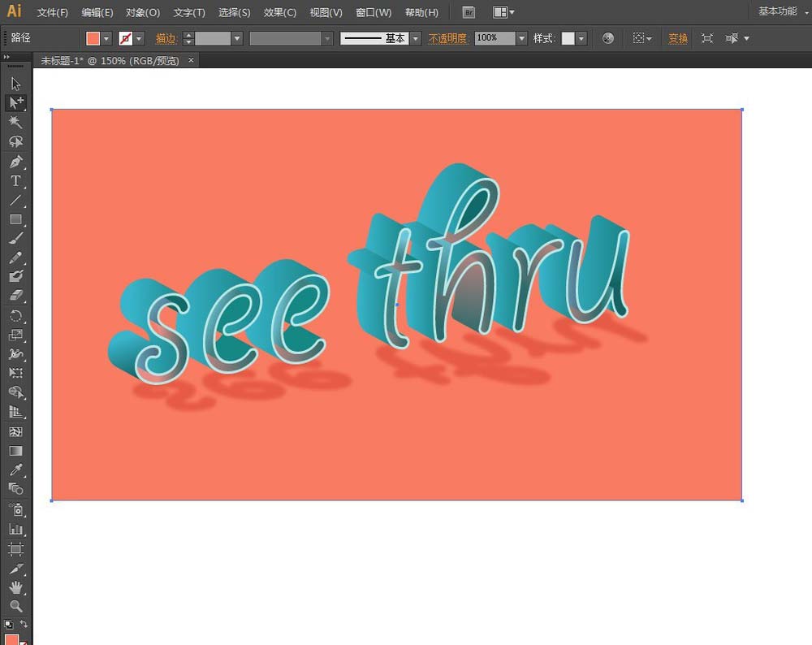Open the variable width profile dropdown

326,38
